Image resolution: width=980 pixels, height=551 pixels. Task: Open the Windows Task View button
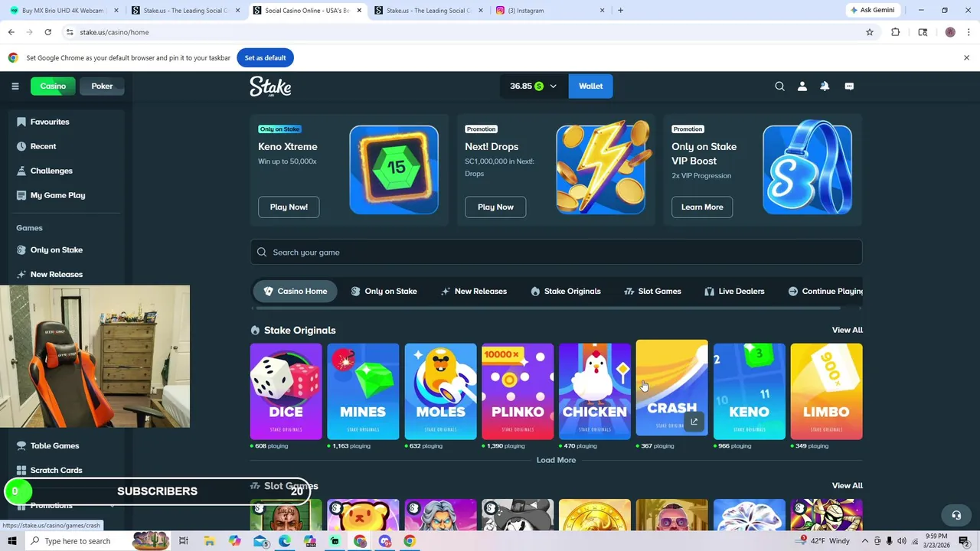184,541
